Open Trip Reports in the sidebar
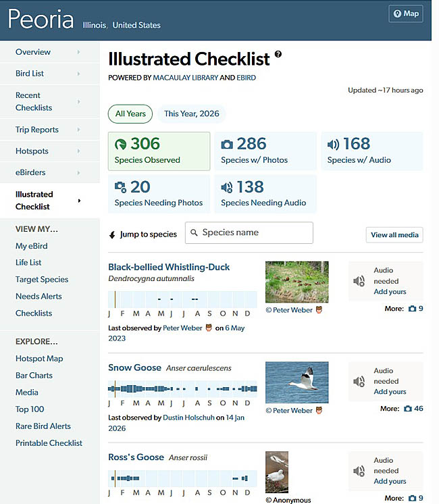The image size is (439, 504). point(37,130)
